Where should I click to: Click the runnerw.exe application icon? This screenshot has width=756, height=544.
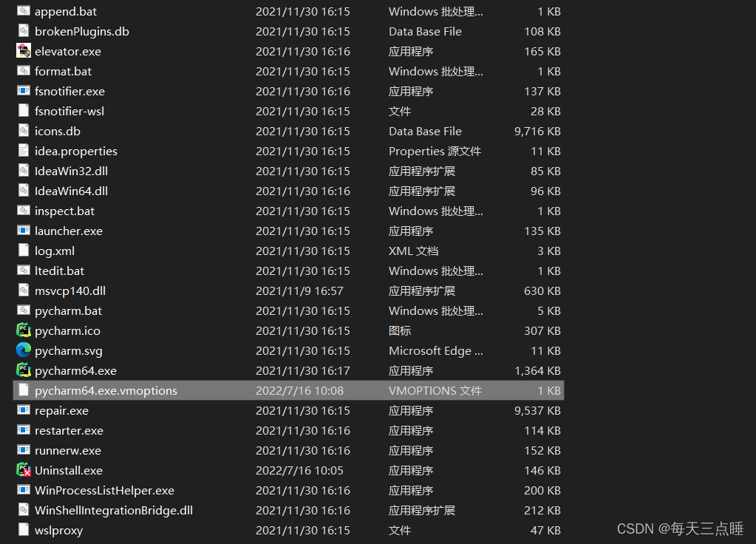(24, 450)
